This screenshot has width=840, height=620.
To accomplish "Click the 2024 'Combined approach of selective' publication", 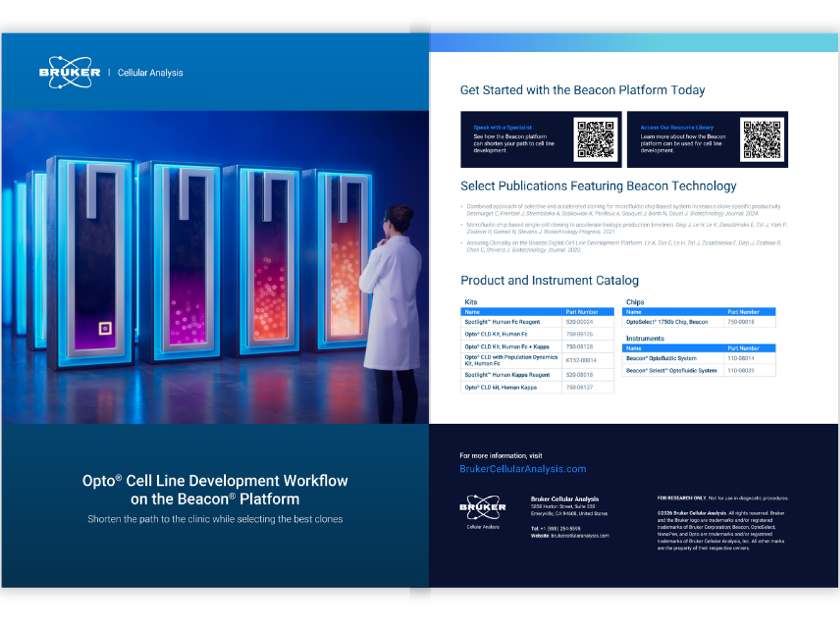I will click(x=623, y=210).
